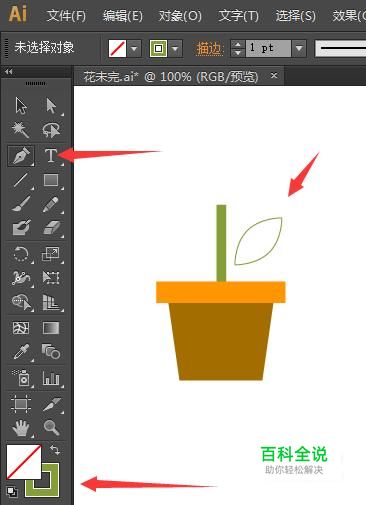
Task: Reset to default fill and stroke
Action: point(12,492)
